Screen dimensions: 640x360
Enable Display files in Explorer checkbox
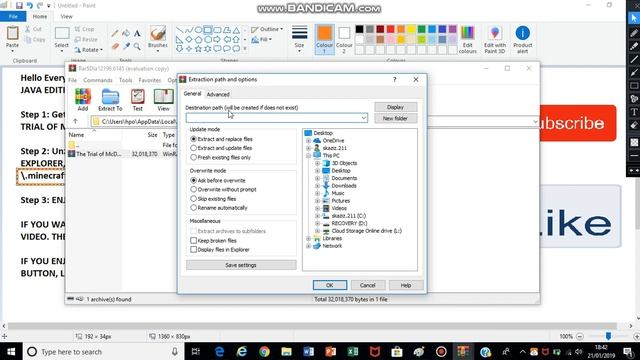point(193,249)
